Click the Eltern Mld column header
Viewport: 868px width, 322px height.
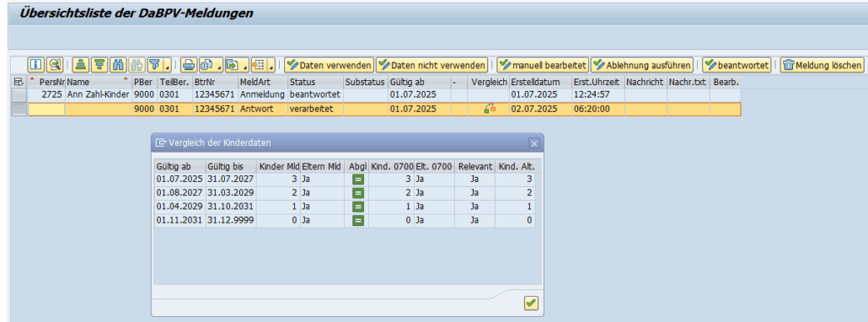322,166
